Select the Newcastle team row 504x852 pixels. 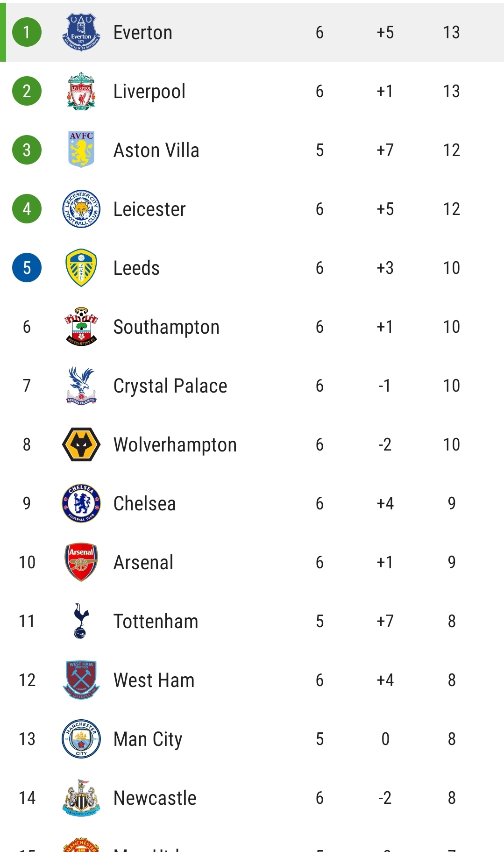pos(252,798)
